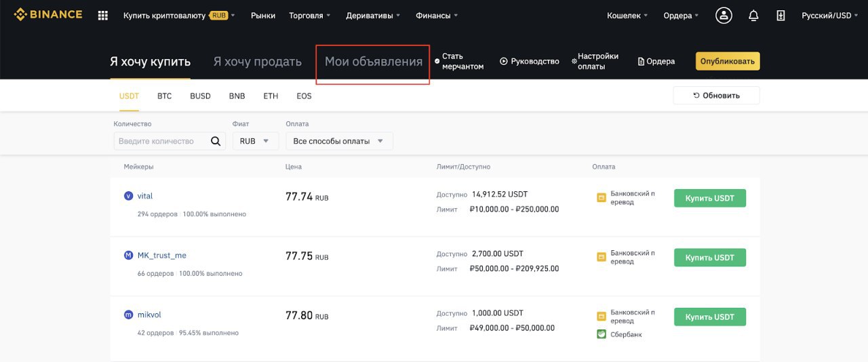Click Купить USDT for MK_trust_me

pyautogui.click(x=710, y=258)
